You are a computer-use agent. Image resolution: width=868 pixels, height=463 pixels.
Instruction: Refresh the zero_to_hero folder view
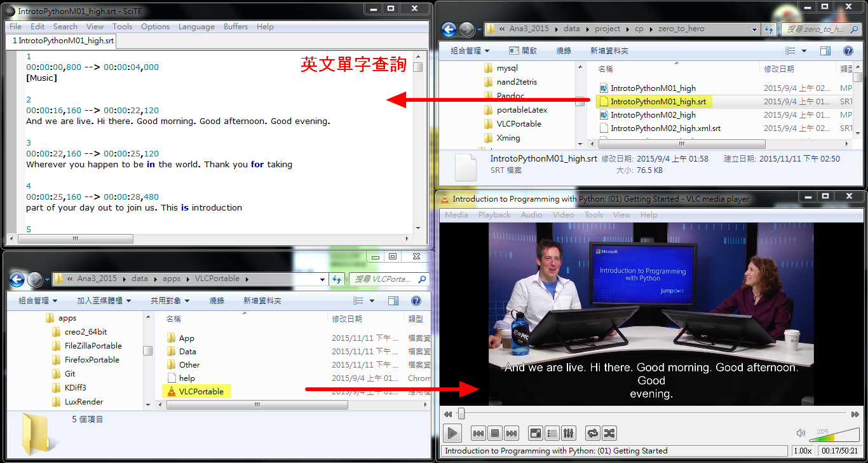tap(769, 29)
